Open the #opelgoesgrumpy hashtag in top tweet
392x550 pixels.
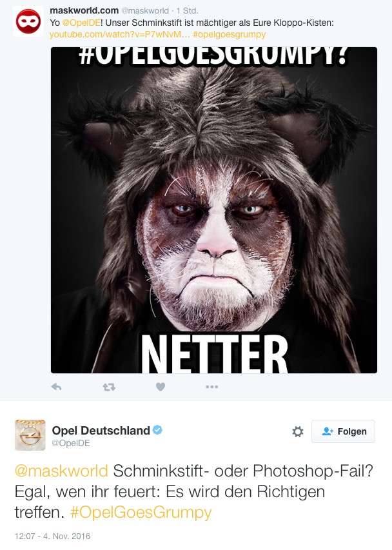pos(230,34)
